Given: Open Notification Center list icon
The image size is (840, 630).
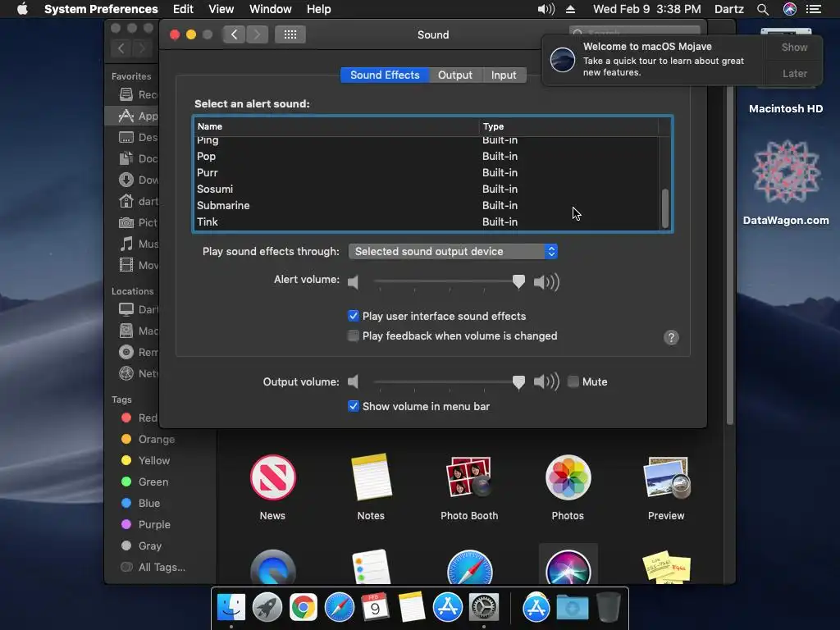Looking at the screenshot, I should click(814, 9).
